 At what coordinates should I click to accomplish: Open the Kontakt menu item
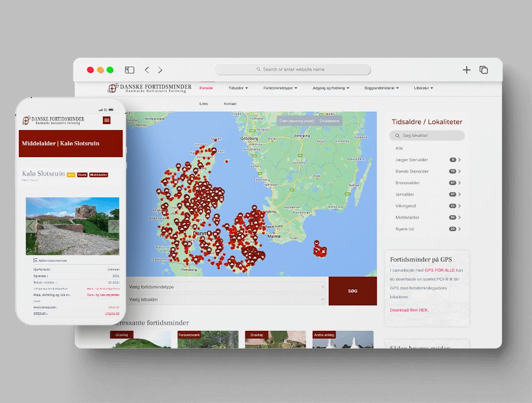click(x=230, y=103)
